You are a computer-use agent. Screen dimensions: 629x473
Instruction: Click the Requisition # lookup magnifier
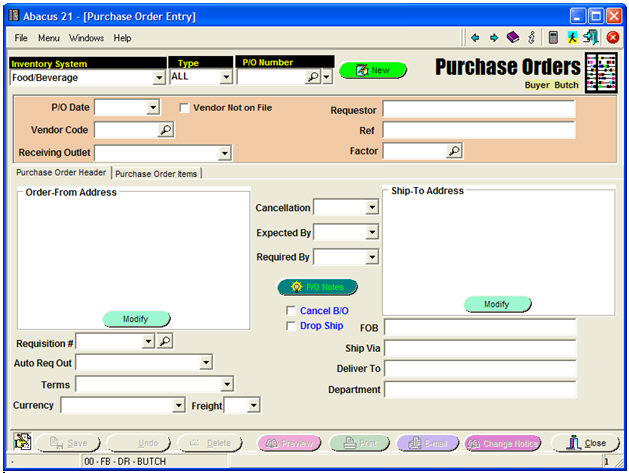coord(165,342)
